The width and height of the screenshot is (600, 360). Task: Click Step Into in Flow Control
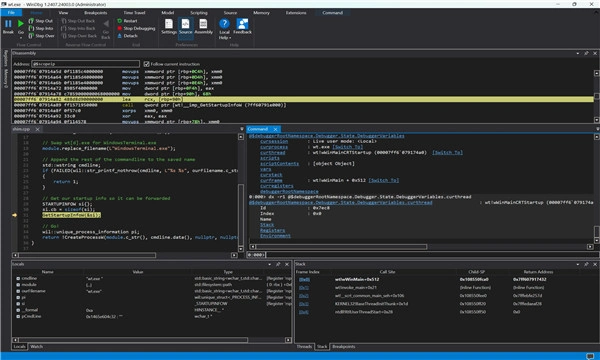(41, 28)
